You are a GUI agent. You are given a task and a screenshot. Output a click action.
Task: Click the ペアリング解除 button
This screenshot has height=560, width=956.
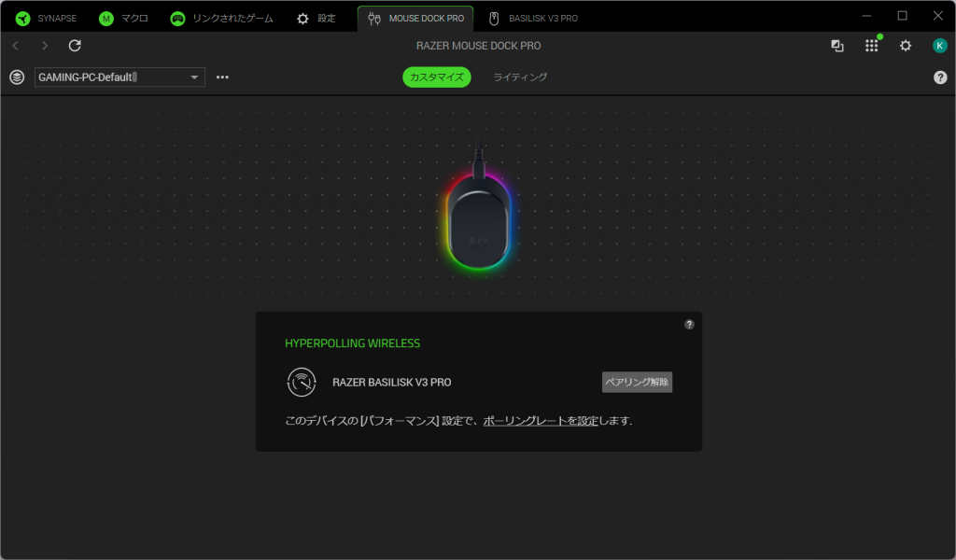click(x=637, y=382)
